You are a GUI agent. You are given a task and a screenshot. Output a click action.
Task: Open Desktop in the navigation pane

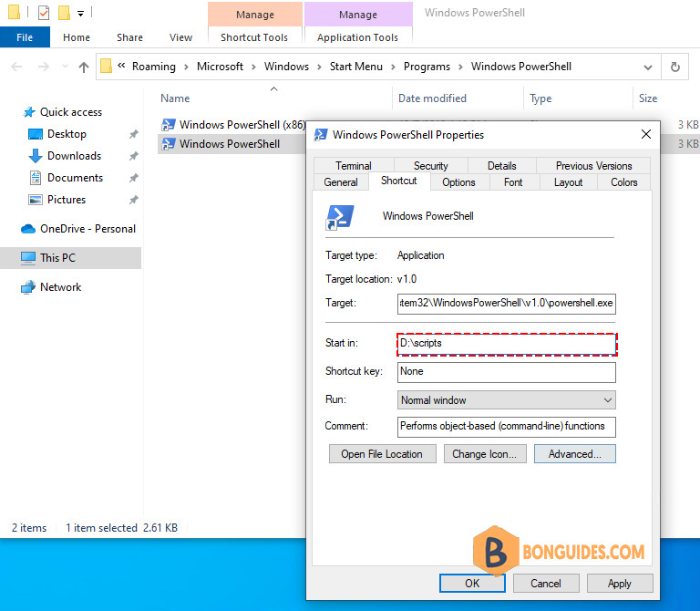click(x=67, y=134)
